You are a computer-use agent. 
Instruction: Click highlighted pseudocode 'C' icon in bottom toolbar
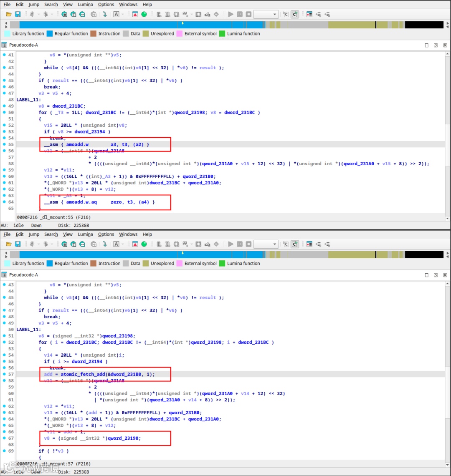pyautogui.click(x=295, y=244)
